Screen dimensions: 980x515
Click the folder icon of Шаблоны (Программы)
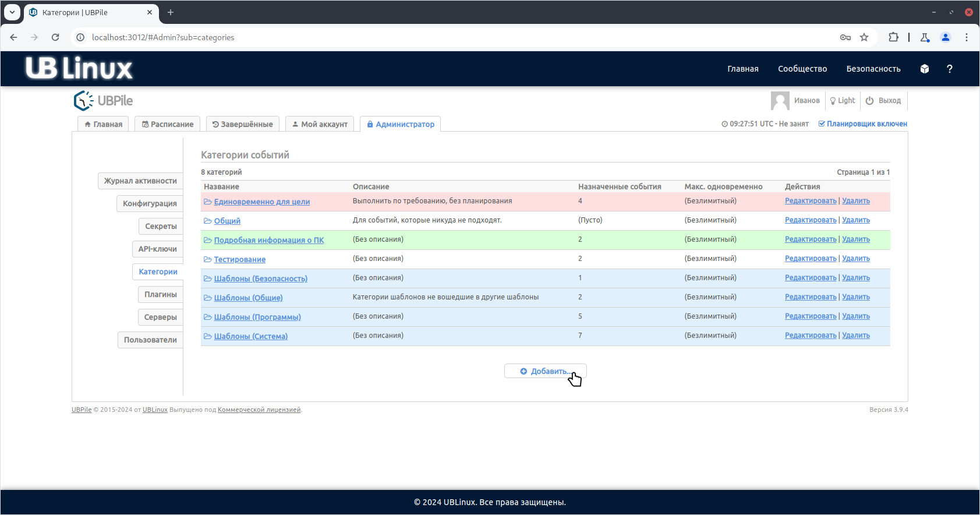point(207,317)
